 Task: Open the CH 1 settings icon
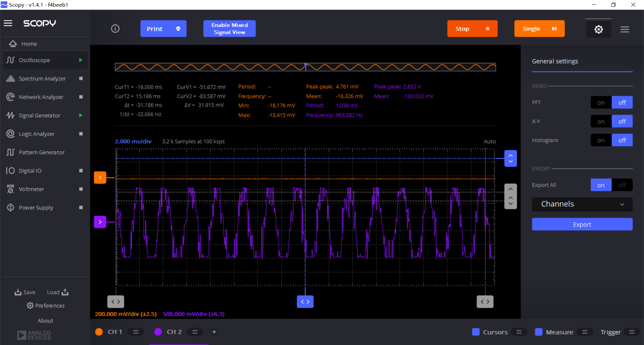point(136,332)
